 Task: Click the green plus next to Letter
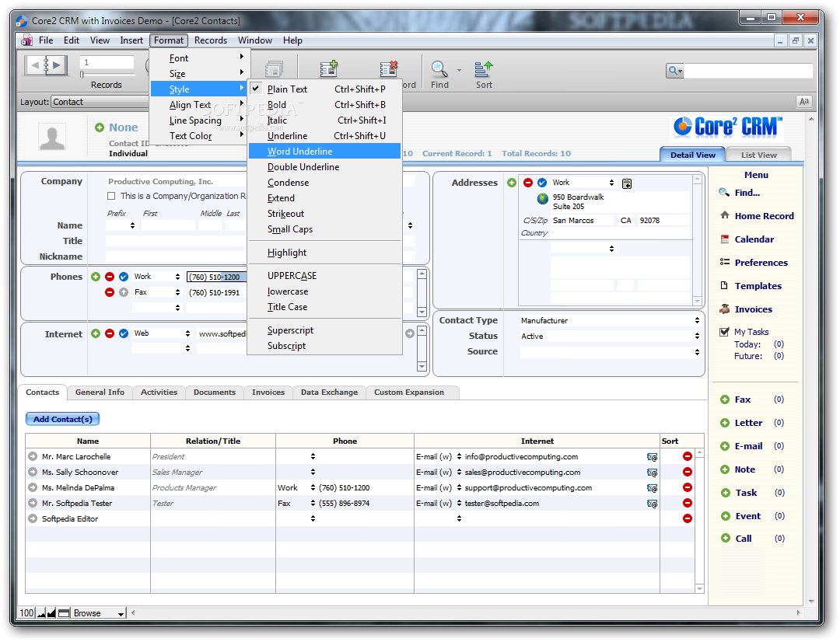725,423
